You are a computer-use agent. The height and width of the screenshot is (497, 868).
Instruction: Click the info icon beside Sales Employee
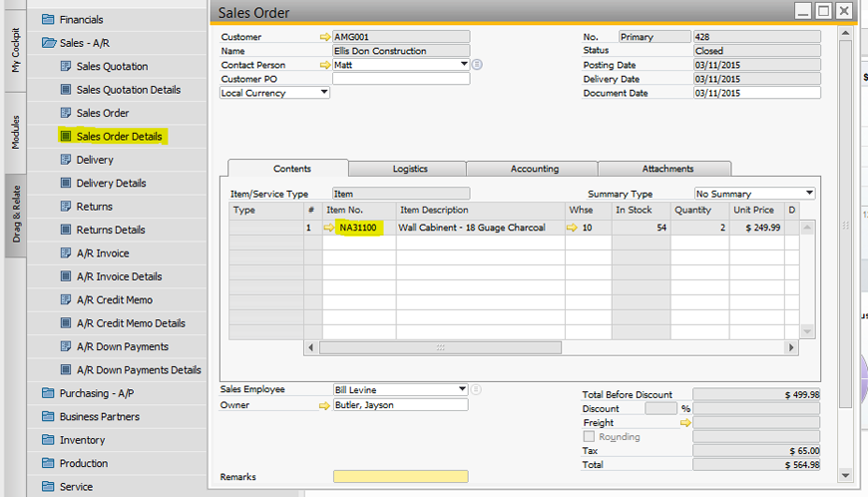coord(476,389)
